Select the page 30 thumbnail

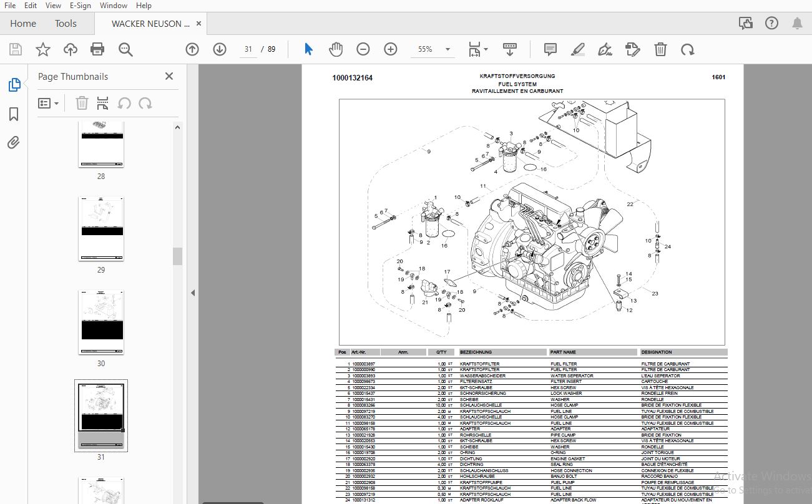click(101, 322)
